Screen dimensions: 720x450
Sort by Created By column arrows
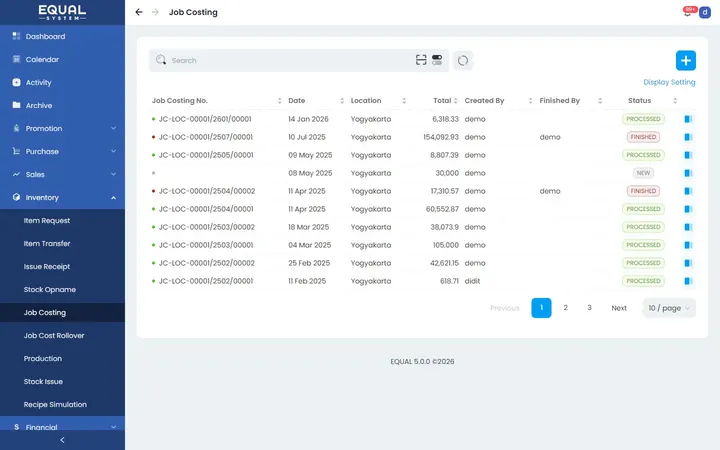530,101
